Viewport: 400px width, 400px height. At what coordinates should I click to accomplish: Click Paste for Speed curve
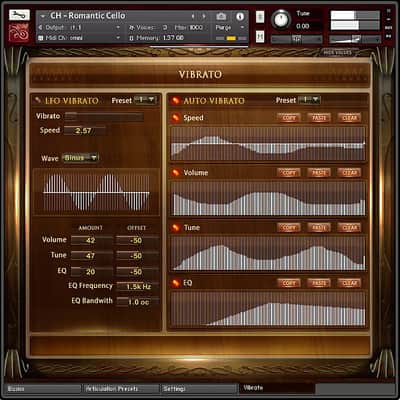pyautogui.click(x=319, y=118)
